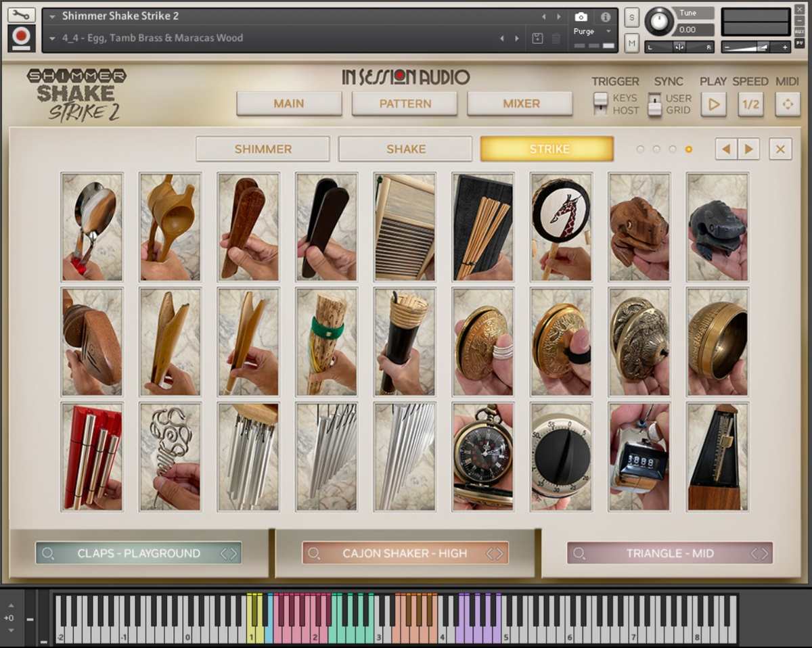
Task: Select the metronome thumbnail
Action: click(717, 457)
